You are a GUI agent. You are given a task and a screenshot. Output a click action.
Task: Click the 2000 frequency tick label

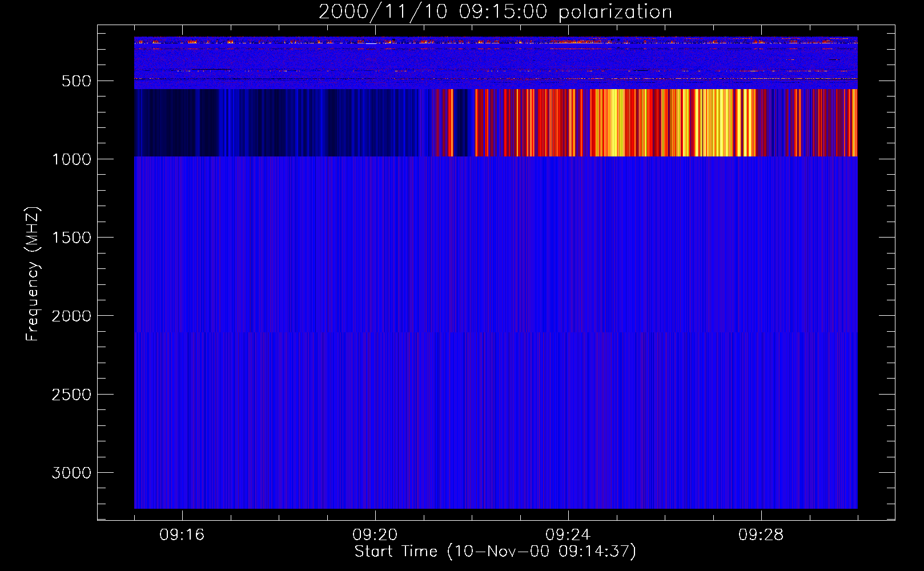point(71,316)
